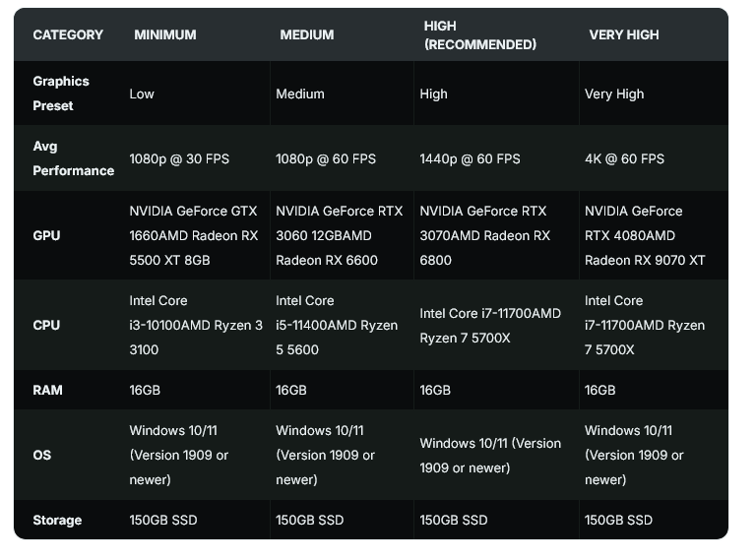Click the "1440p @ 60 FPS" cell
756x560 pixels.
click(470, 158)
